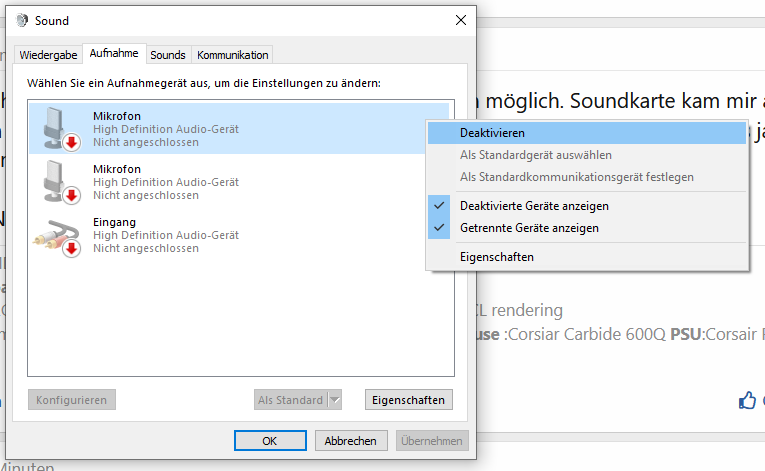Open the Kommunikation tab
This screenshot has width=765, height=471.
tap(232, 55)
